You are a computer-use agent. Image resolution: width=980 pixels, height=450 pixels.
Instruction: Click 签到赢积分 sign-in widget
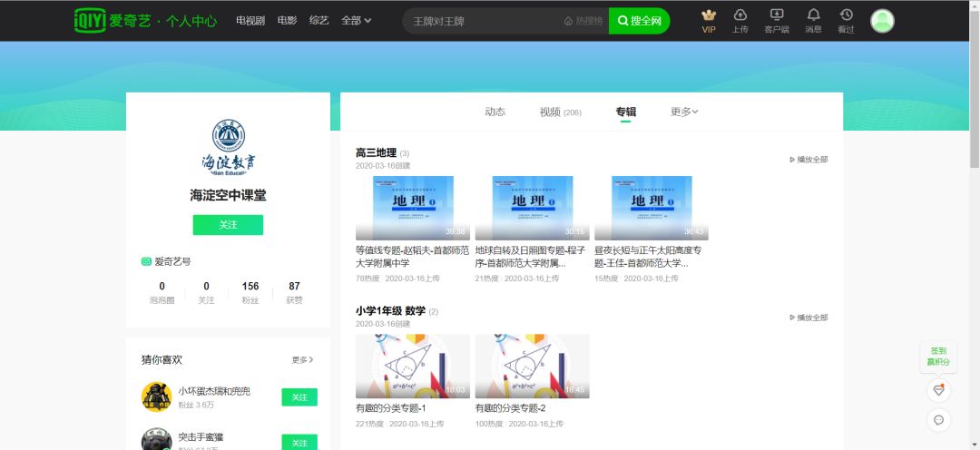tap(938, 357)
